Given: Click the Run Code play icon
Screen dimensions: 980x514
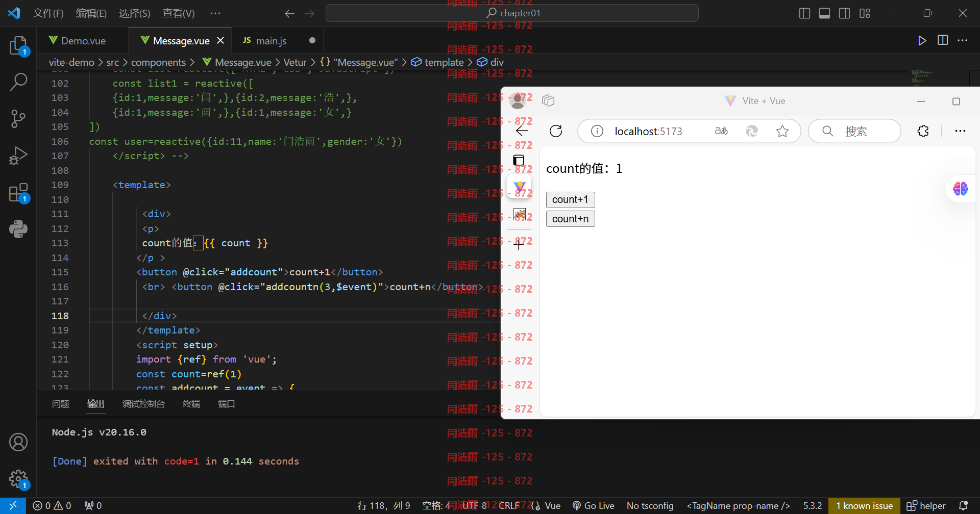Looking at the screenshot, I should point(922,41).
